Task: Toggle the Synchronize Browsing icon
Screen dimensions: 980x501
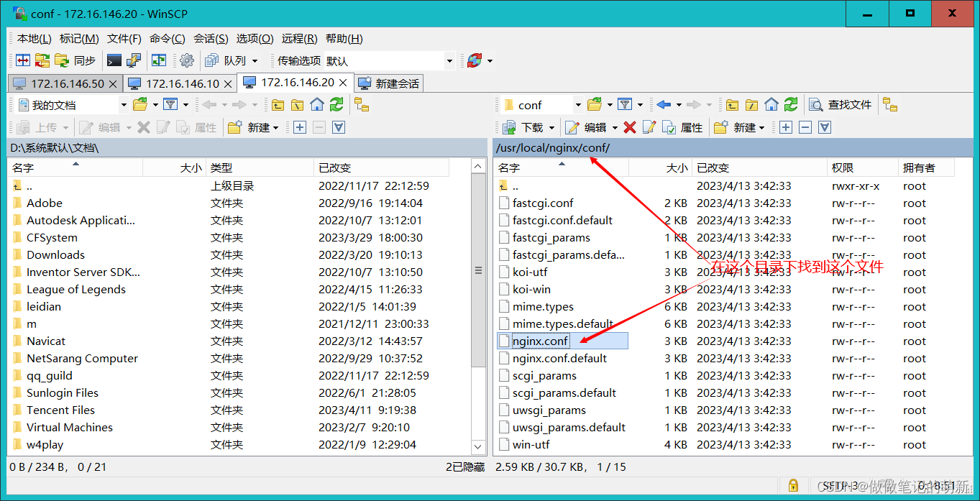Action: 158,60
